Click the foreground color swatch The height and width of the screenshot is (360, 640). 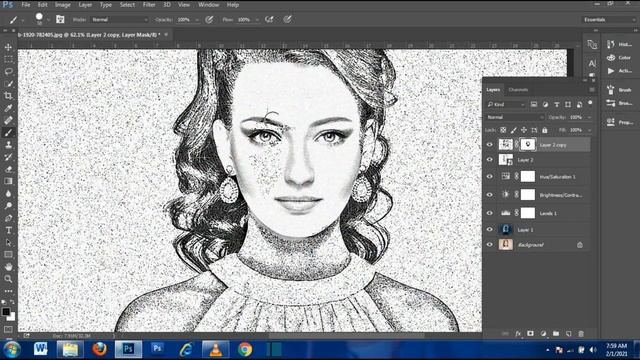click(x=6, y=311)
